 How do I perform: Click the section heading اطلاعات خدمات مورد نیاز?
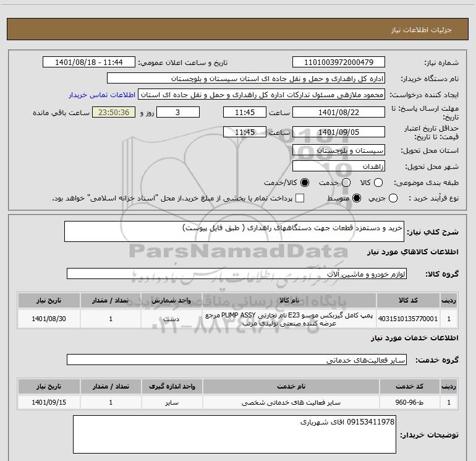coord(414,338)
